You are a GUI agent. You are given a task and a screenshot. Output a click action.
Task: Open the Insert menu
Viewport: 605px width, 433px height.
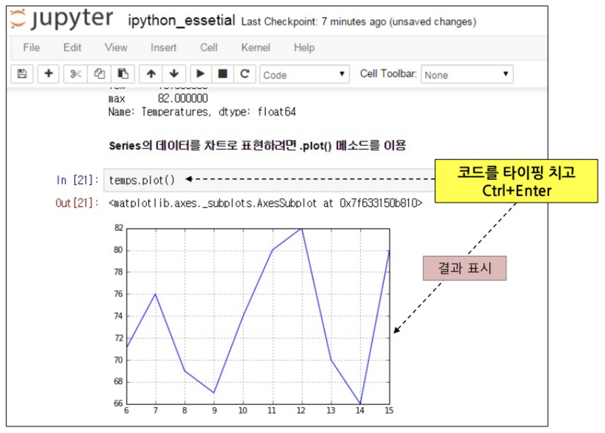coord(163,47)
